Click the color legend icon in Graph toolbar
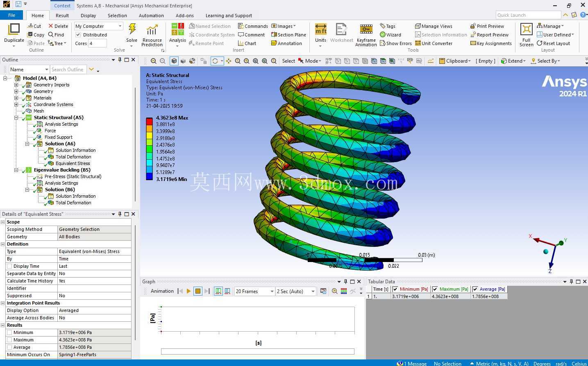Viewport: 588px width, 366px height. pos(344,291)
